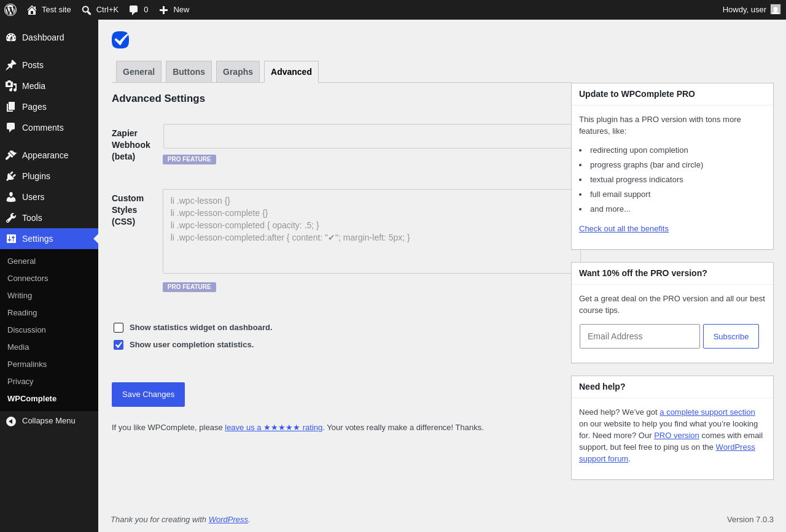This screenshot has height=532, width=786.
Task: Uncheck Show user completion statistics
Action: point(119,345)
